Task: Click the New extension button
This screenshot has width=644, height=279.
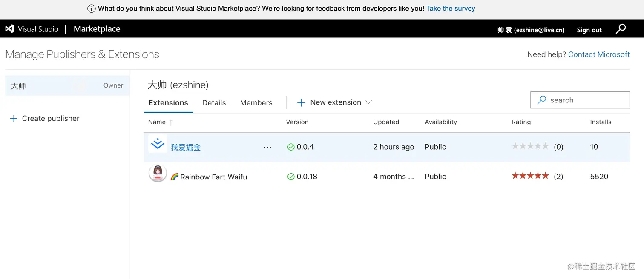Action: point(335,102)
